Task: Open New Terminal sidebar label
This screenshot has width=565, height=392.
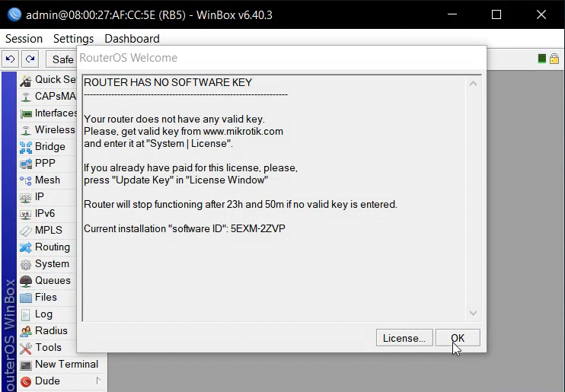Action: [67, 365]
